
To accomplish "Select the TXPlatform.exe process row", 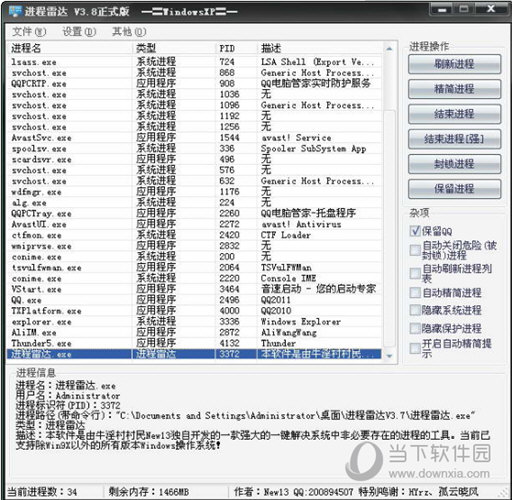I will click(195, 311).
